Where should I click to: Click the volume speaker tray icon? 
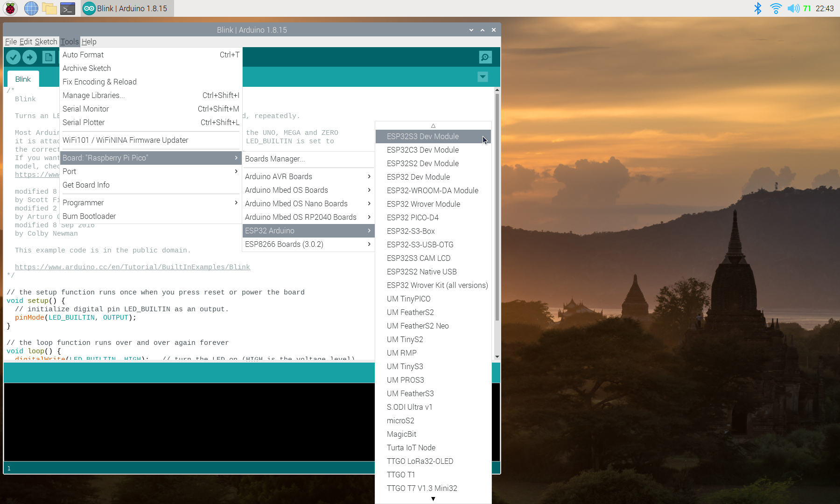[x=793, y=8]
